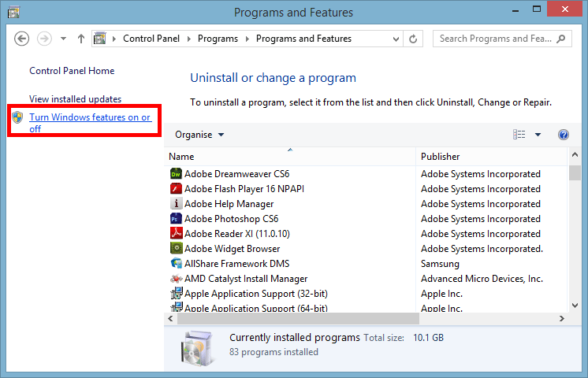Click the Back navigation arrow
Screen dimensions: 588x378
(x=22, y=39)
